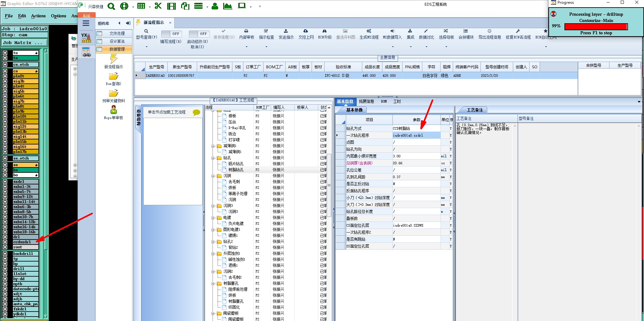The width and height of the screenshot is (644, 321).
Task: Click the green user person icon
Action: (x=215, y=6)
